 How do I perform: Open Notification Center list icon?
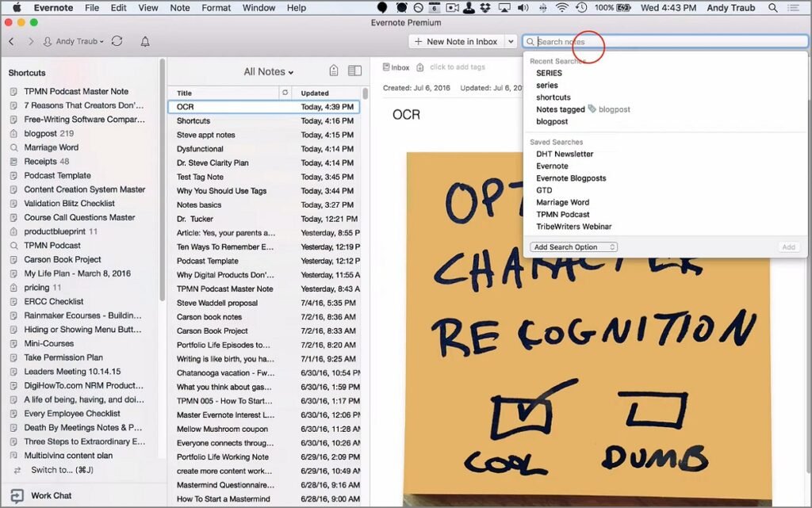pyautogui.click(x=793, y=8)
